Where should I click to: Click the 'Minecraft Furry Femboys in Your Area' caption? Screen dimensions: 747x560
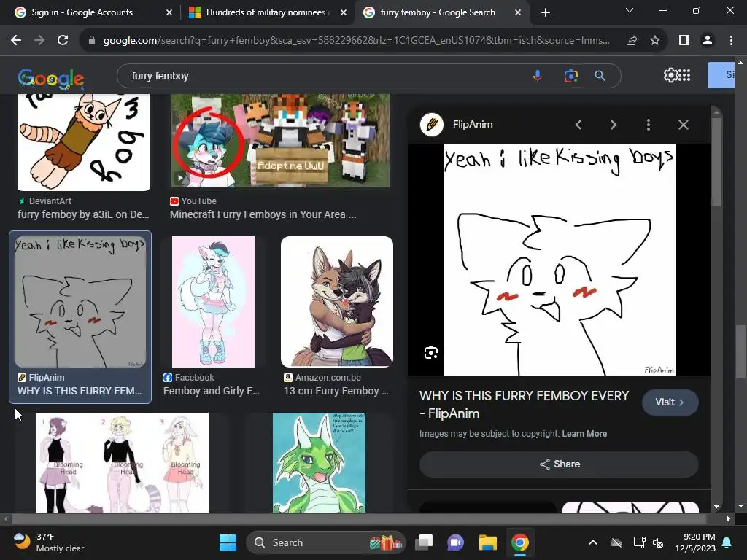(263, 214)
